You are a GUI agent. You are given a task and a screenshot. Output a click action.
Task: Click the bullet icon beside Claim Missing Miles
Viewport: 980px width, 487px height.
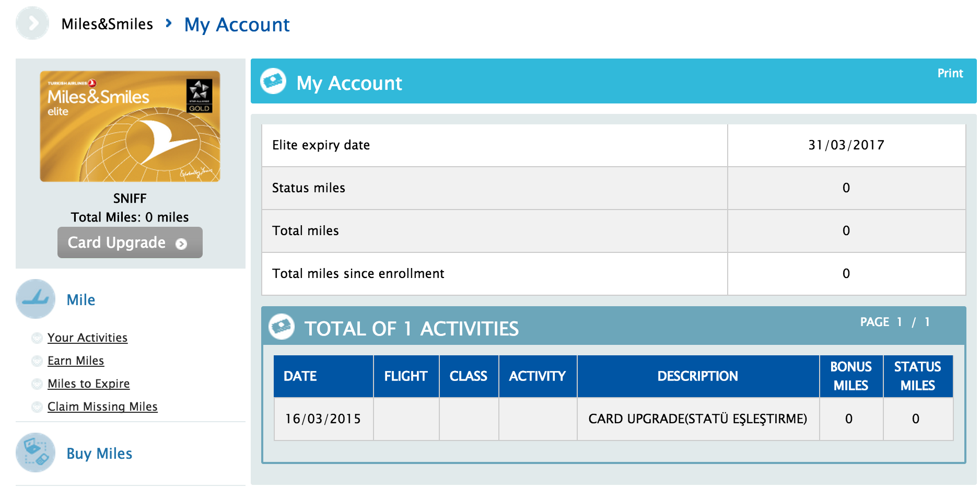point(37,407)
